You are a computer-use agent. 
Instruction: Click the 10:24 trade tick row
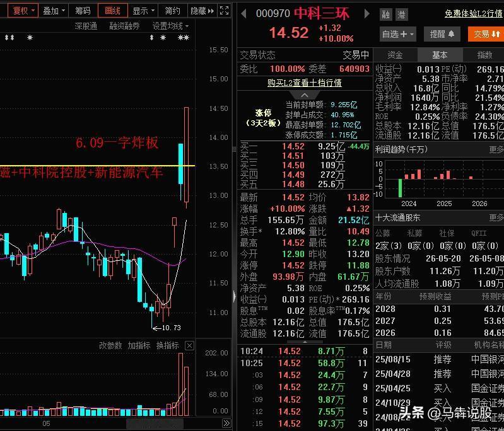(305, 352)
